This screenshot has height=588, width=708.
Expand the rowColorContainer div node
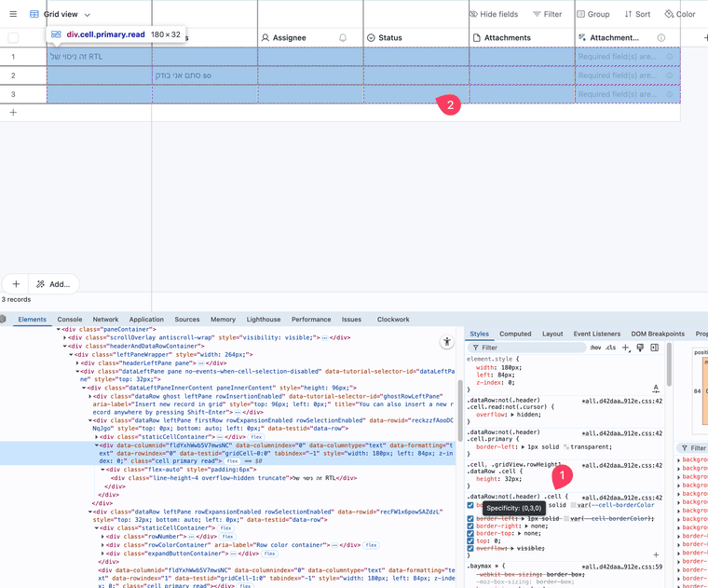coord(102,544)
